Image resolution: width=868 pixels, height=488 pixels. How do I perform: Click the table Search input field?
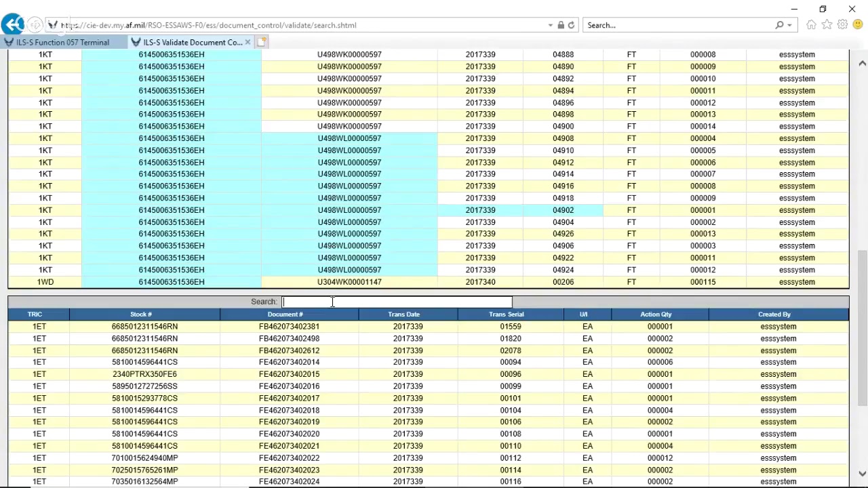(397, 302)
